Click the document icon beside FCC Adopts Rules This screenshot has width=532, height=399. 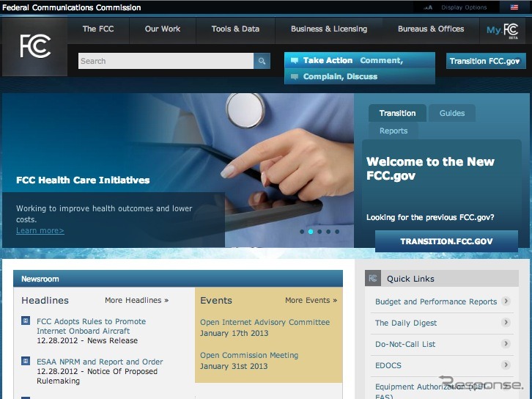pyautogui.click(x=26, y=321)
